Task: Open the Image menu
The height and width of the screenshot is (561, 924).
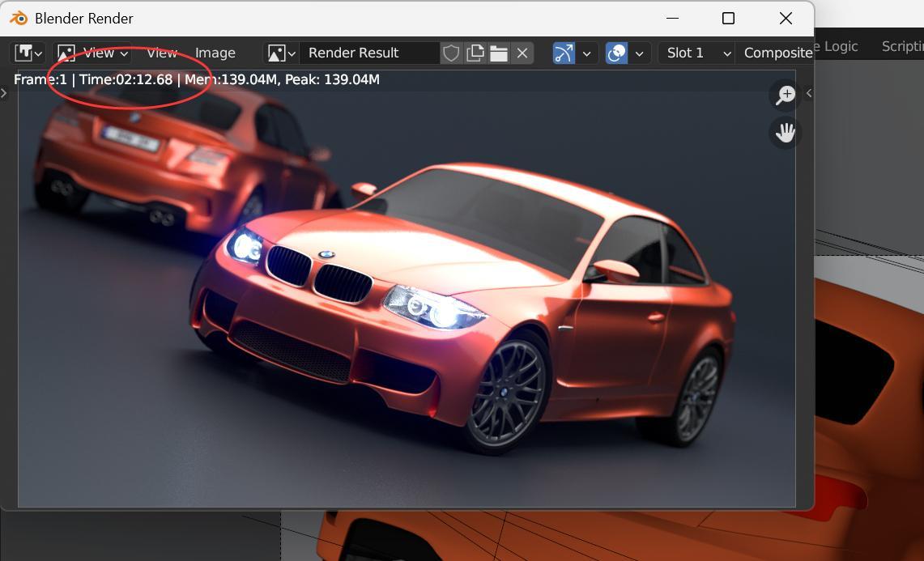Action: (x=215, y=53)
